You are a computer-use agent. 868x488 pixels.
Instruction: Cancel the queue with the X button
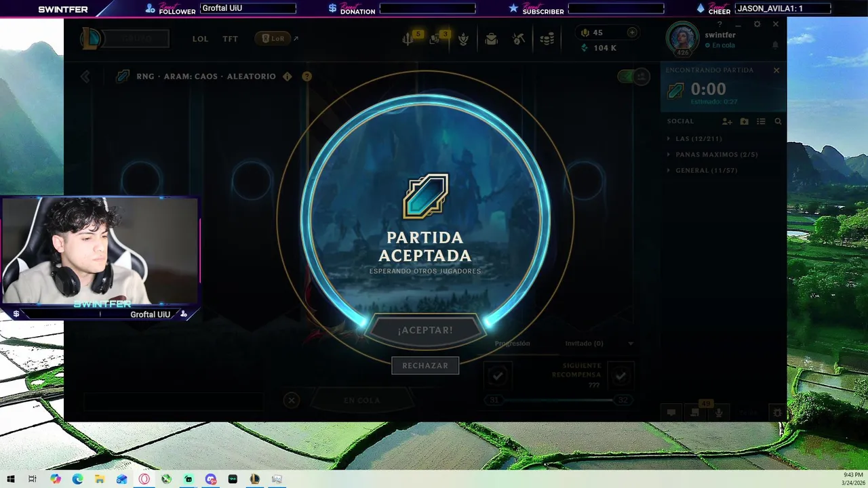click(292, 400)
